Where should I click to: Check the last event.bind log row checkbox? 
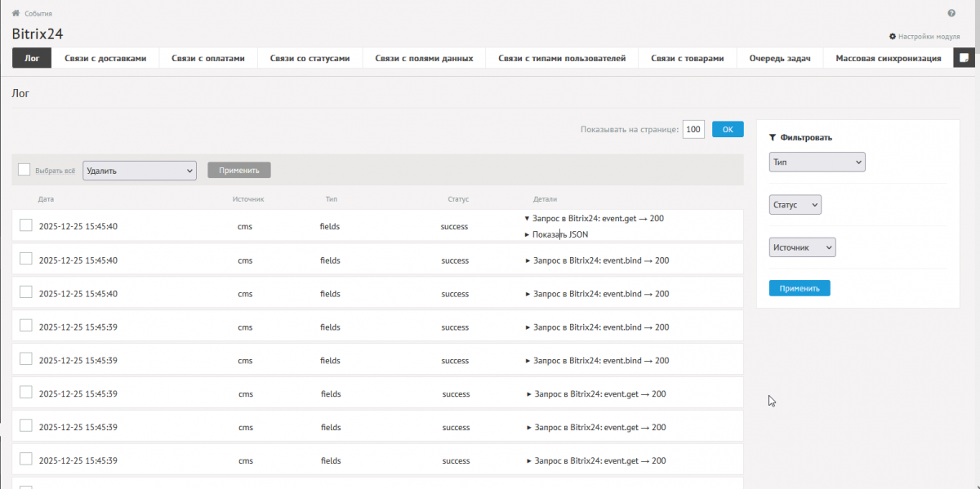(26, 359)
